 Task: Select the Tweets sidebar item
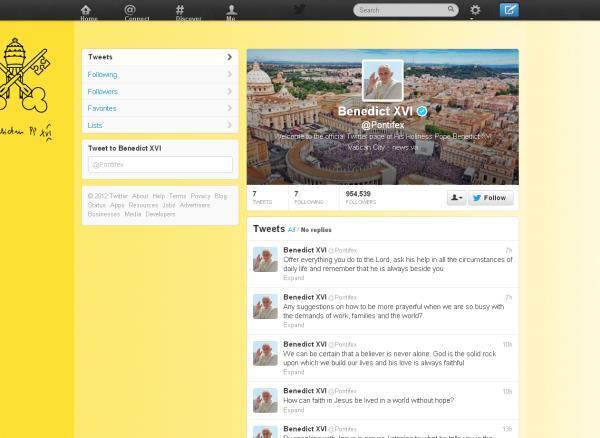(160, 57)
